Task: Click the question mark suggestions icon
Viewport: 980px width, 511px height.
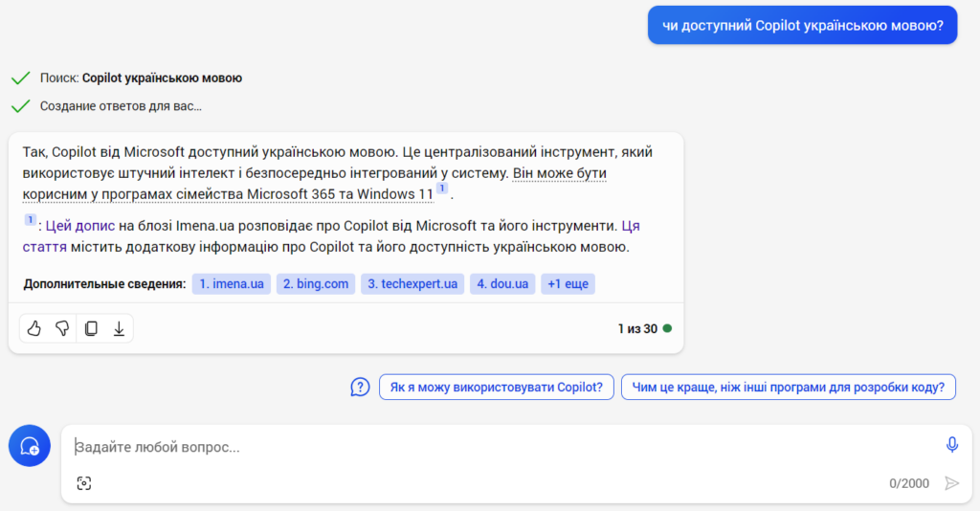Action: pyautogui.click(x=360, y=388)
